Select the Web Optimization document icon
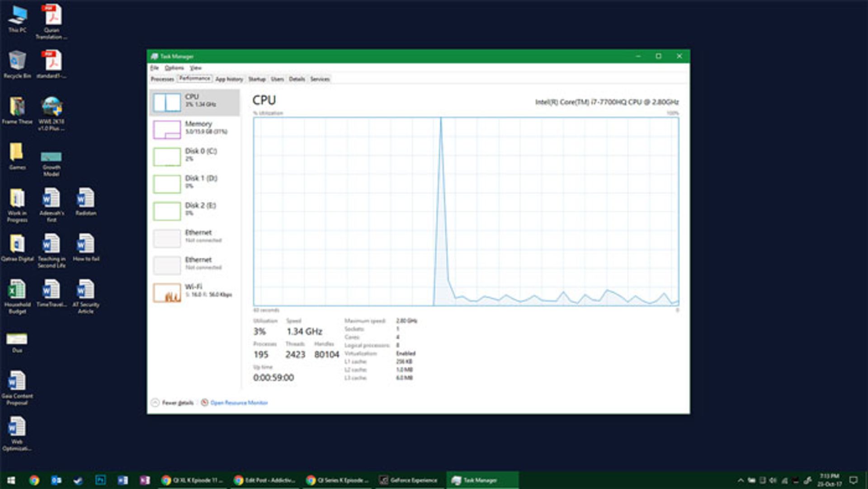Viewport: 868px width, 489px height. pyautogui.click(x=17, y=433)
